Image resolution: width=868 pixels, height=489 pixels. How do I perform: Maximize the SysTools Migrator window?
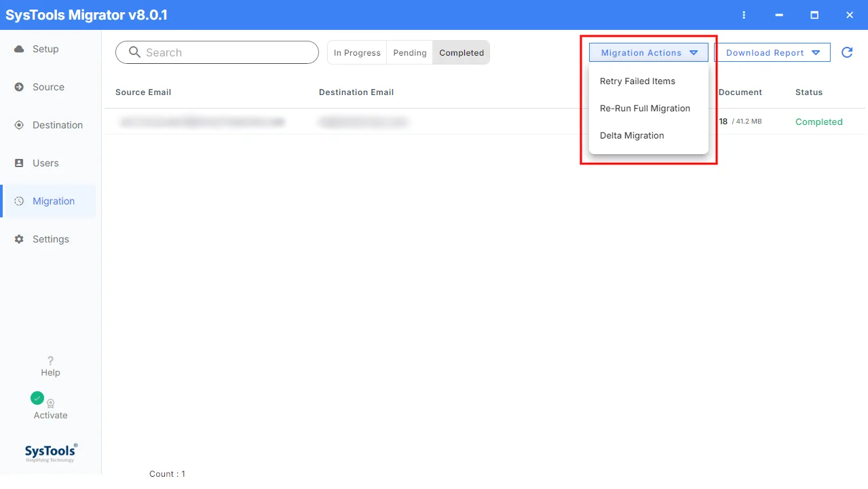click(814, 15)
